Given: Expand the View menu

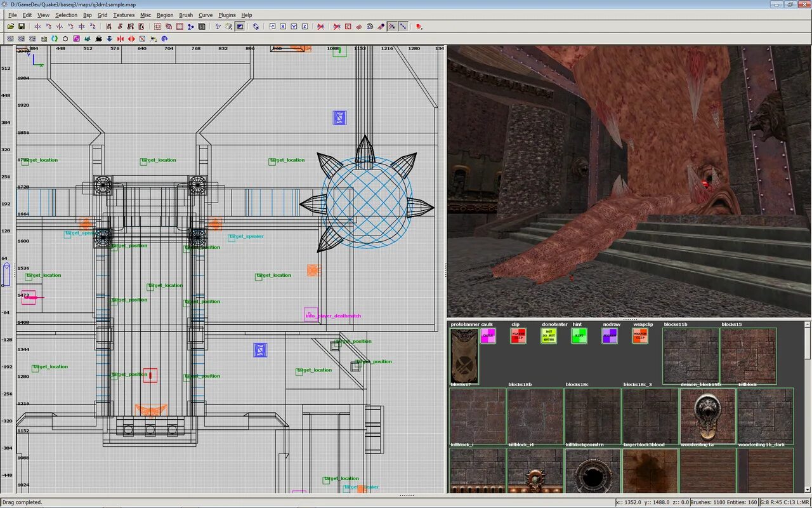Looking at the screenshot, I should tap(43, 15).
